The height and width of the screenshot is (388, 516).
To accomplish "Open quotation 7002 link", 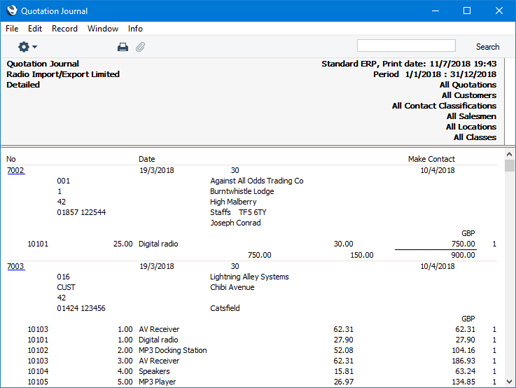I will [x=16, y=170].
